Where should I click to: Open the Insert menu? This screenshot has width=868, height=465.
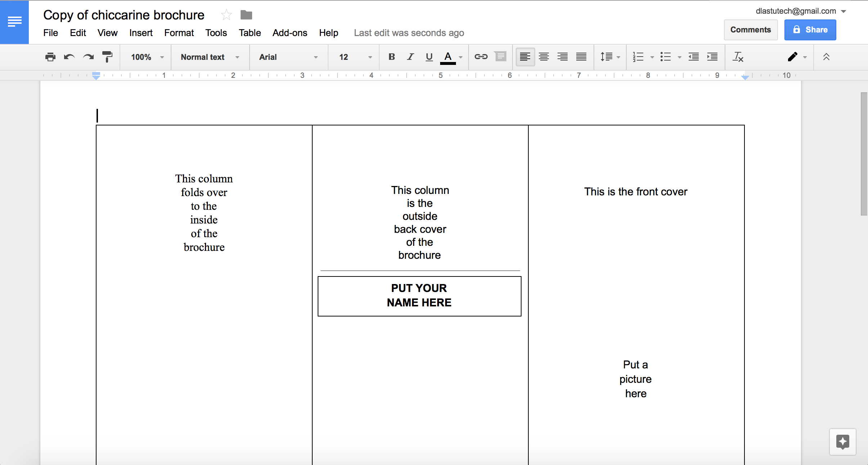pos(140,33)
